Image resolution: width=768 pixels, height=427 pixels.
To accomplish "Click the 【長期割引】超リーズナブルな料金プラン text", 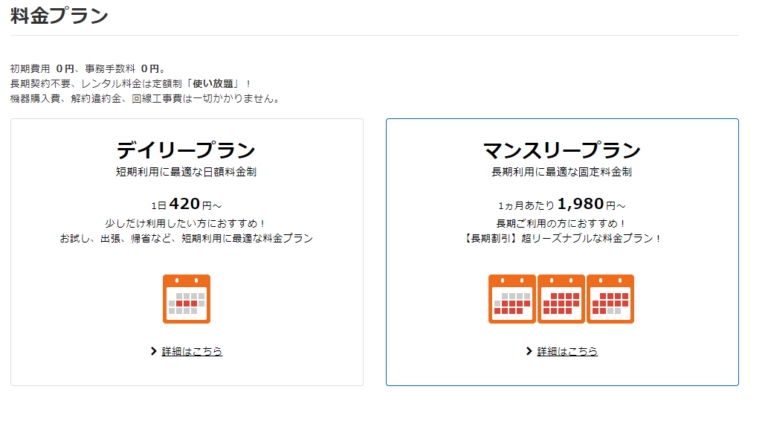I will click(562, 238).
